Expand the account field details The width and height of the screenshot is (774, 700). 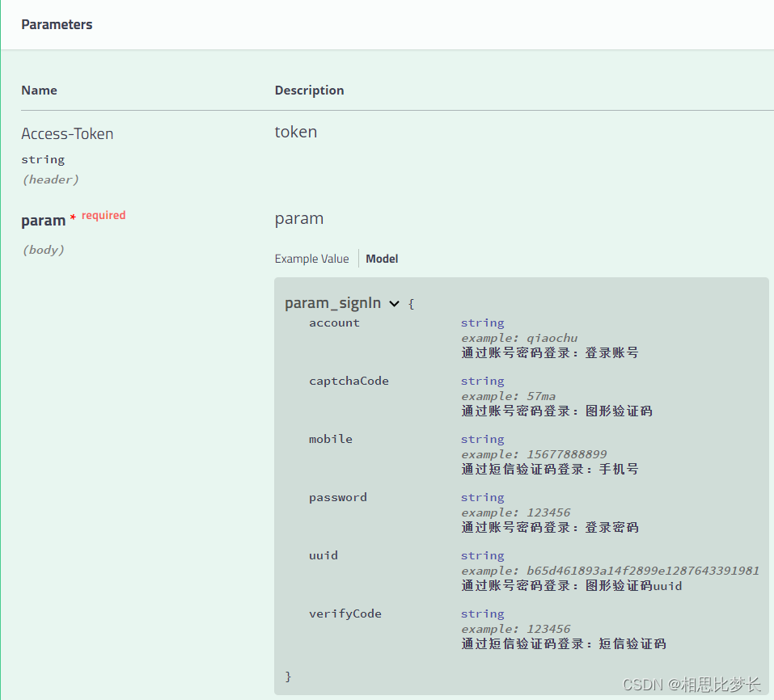click(334, 323)
